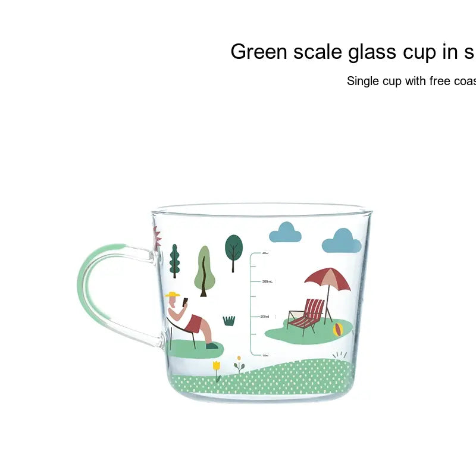
Task: Click the right blue cloud illustration
Action: [342, 241]
